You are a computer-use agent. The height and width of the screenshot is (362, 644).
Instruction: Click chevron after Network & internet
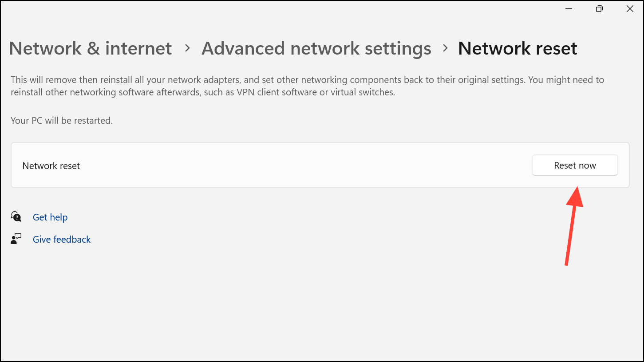[x=187, y=48]
